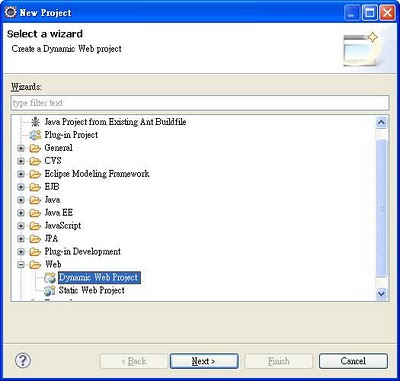Select Dynamic Web Project
The image size is (400, 381).
click(99, 278)
